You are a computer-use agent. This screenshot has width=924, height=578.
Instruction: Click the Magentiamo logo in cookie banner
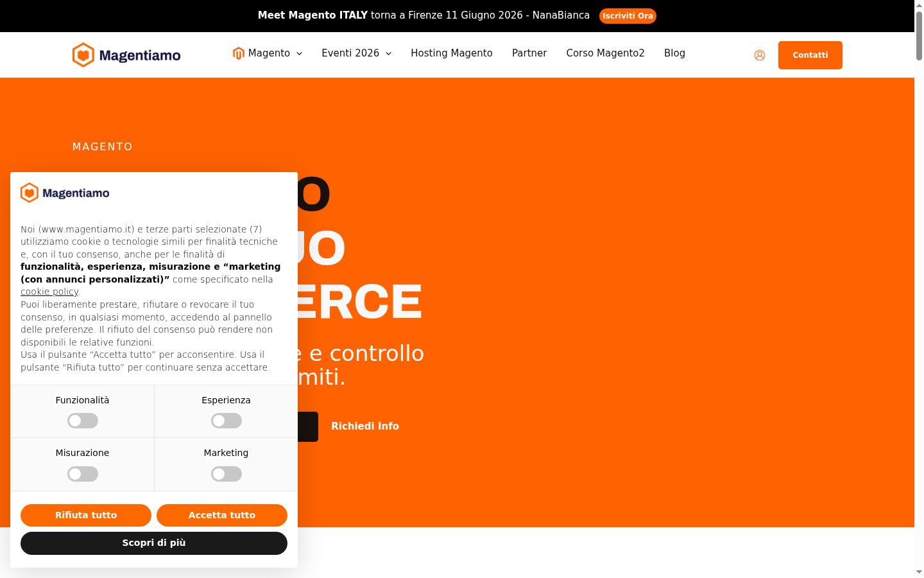[x=65, y=193]
